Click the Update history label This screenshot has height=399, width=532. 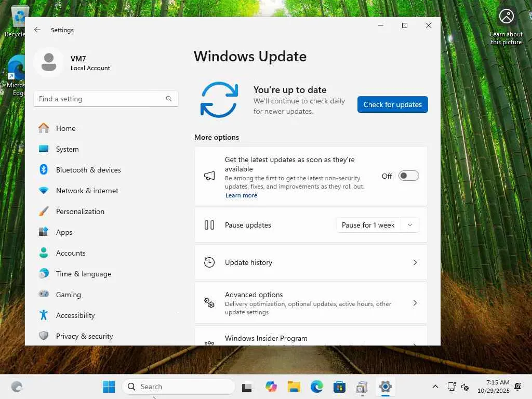[248, 262]
